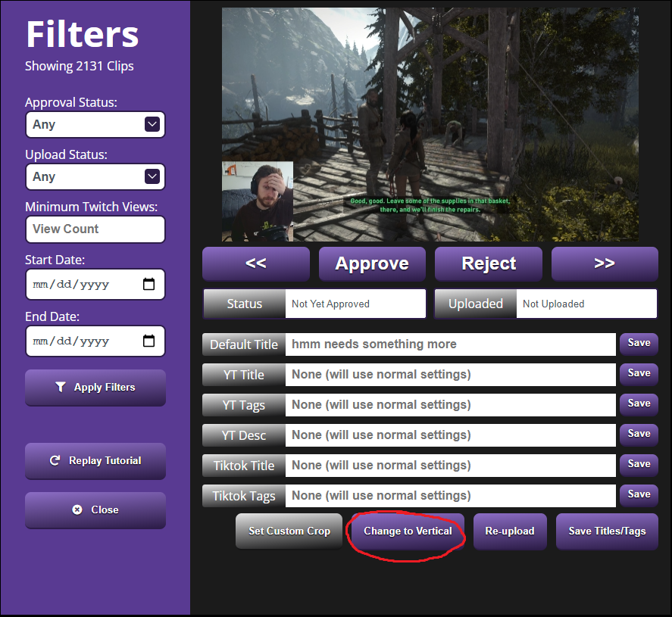Edit the Tiktok Tags field

tap(451, 496)
